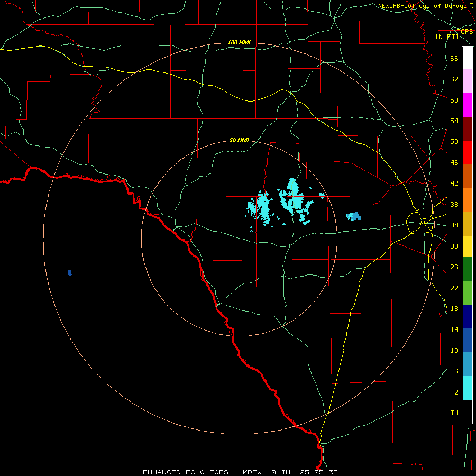Click the isolated dark blue echo in the west

point(69,272)
